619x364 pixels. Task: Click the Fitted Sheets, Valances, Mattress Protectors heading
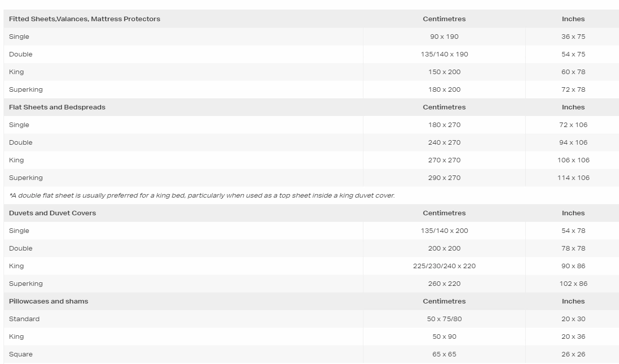[x=84, y=19]
